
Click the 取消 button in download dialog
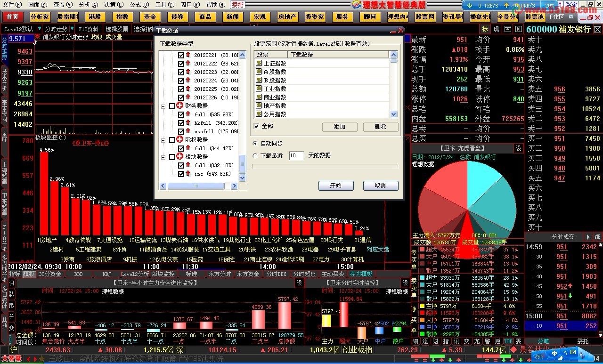(x=381, y=186)
